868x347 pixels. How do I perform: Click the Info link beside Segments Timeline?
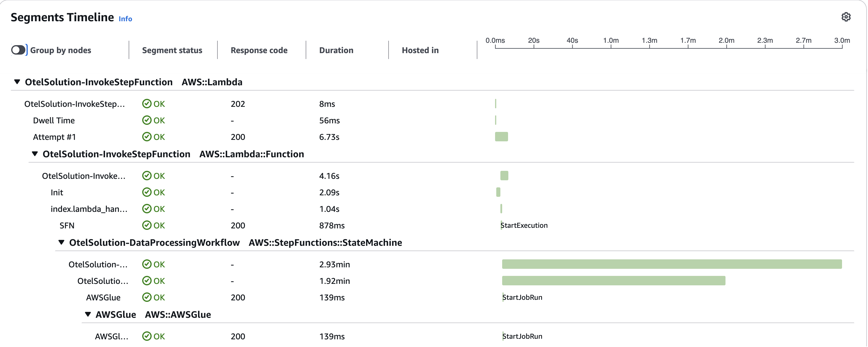(125, 19)
